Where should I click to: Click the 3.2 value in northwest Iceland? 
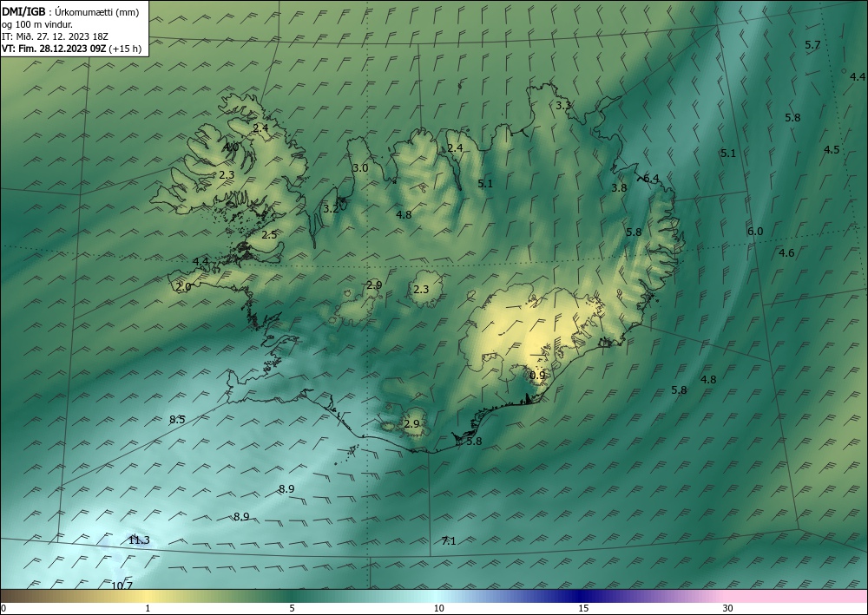tap(331, 209)
